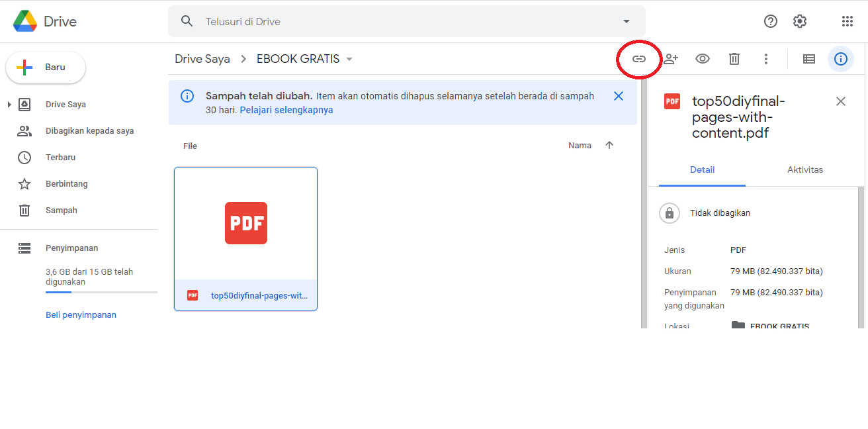868x429 pixels.
Task: Switch to the Aktivitas tab
Action: [x=804, y=169]
